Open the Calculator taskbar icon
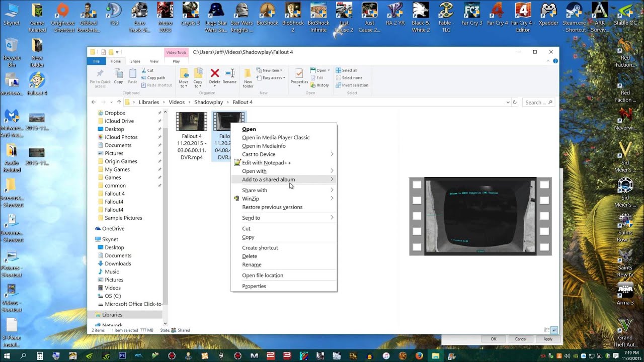Image resolution: width=644 pixels, height=362 pixels. (x=40, y=355)
